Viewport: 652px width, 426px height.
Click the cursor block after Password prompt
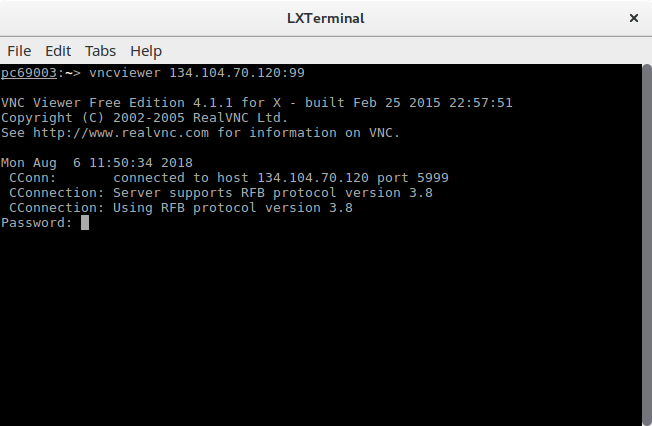tap(85, 223)
